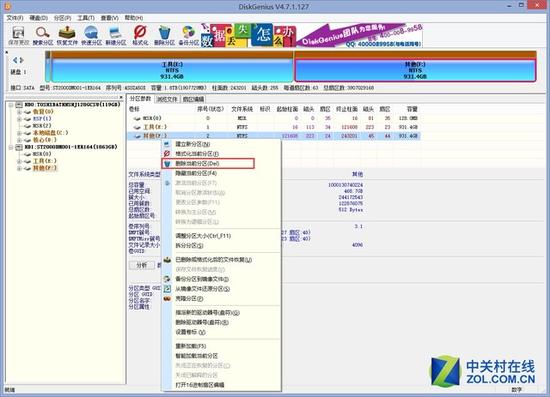
Task: Go to previous disk with left arrow
Action: tap(15, 60)
